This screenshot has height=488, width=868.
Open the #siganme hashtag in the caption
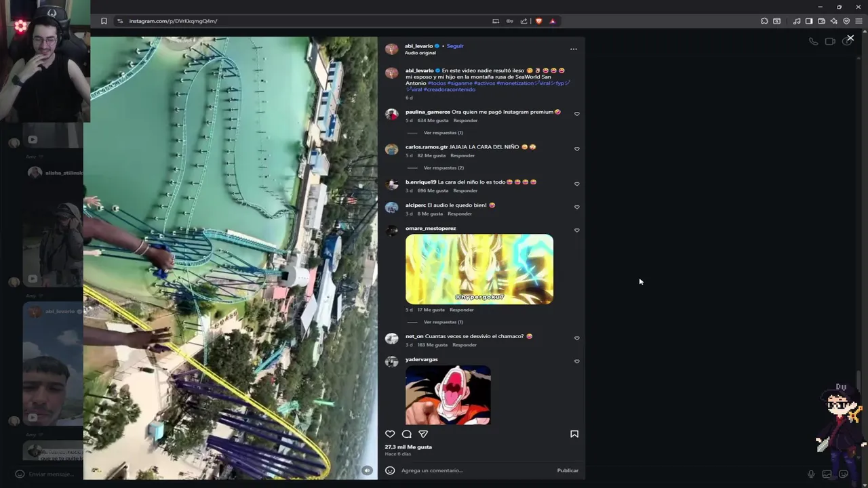460,83
